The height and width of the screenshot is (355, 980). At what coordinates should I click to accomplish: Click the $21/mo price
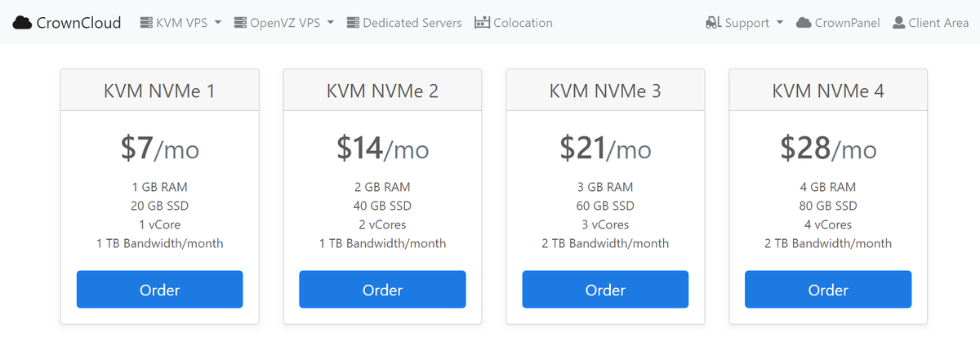pyautogui.click(x=605, y=148)
